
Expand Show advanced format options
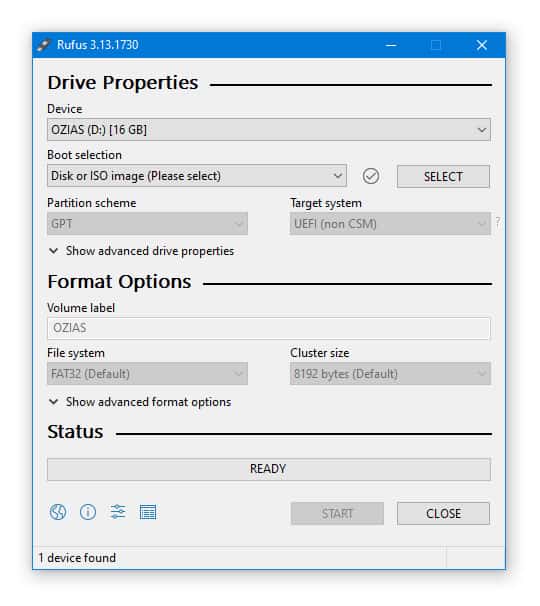point(140,402)
